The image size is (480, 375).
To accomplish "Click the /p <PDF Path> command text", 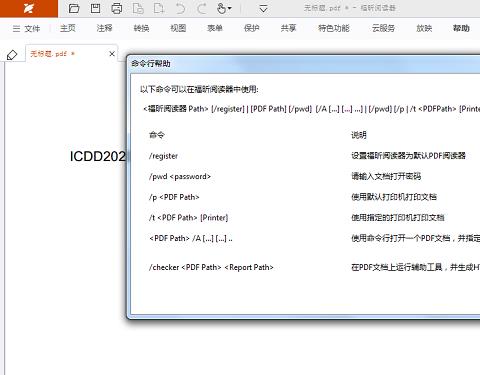I will pos(174,197).
